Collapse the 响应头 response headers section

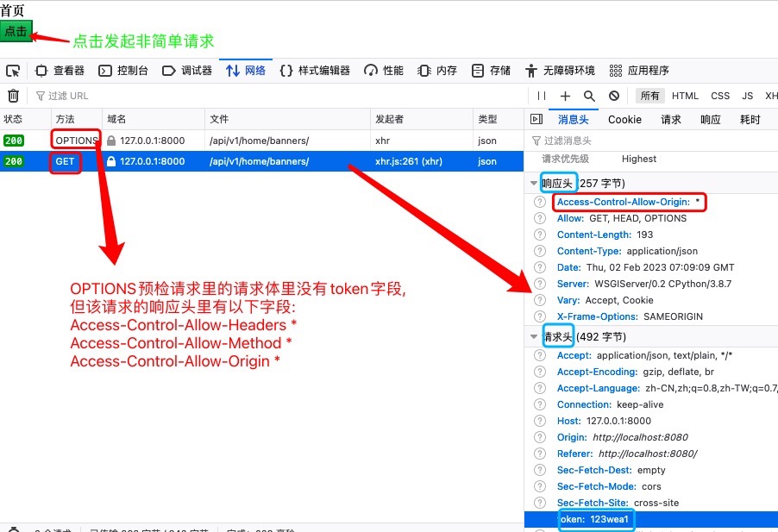pyautogui.click(x=534, y=184)
